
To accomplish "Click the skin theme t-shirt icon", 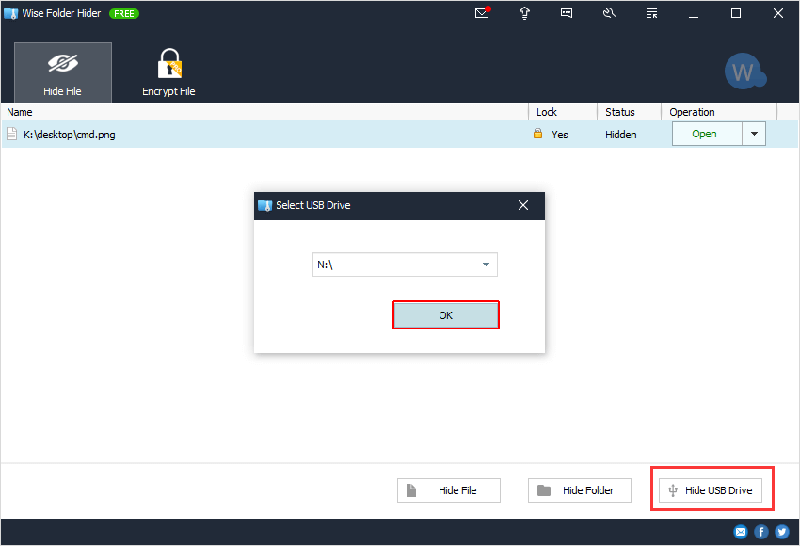I will tap(524, 13).
